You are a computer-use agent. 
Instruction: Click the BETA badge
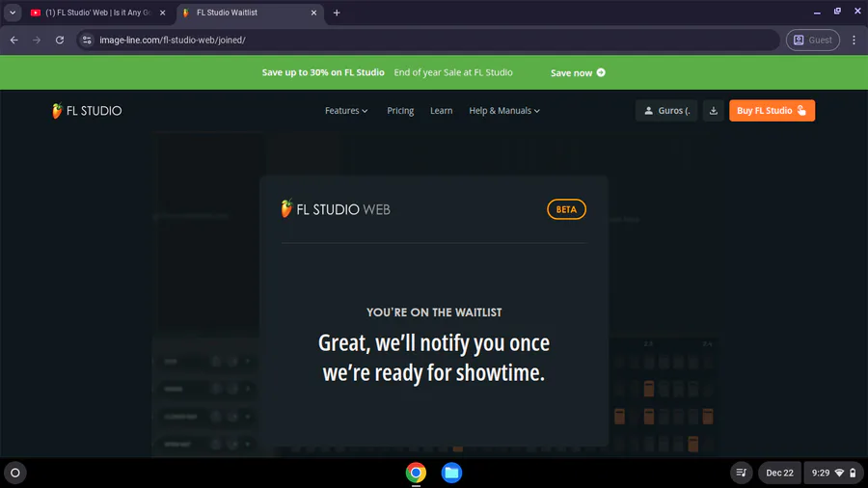(x=566, y=209)
